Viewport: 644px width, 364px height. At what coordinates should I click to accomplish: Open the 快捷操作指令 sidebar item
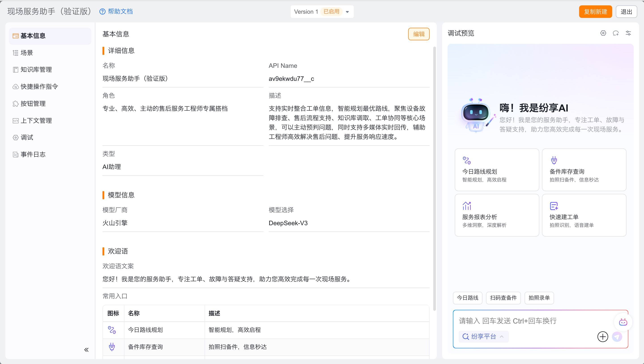coord(39,87)
